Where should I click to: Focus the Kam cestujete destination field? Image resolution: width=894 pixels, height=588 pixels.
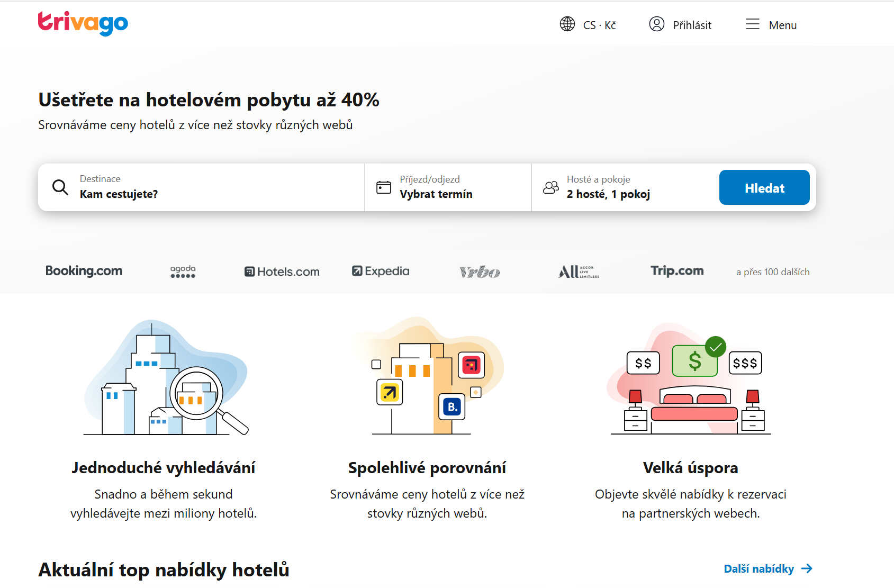coord(212,194)
